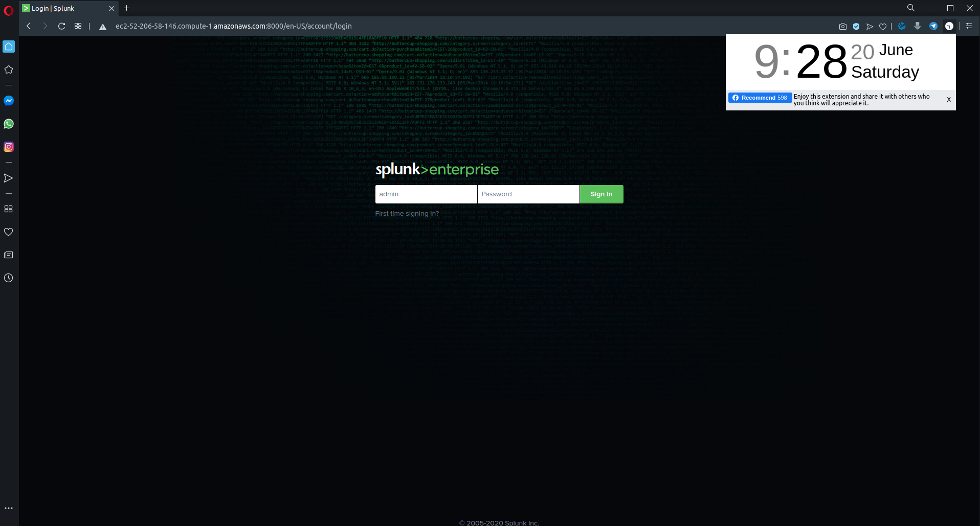This screenshot has width=980, height=526.
Task: Open the ad blocker shield icon
Action: pyautogui.click(x=856, y=26)
